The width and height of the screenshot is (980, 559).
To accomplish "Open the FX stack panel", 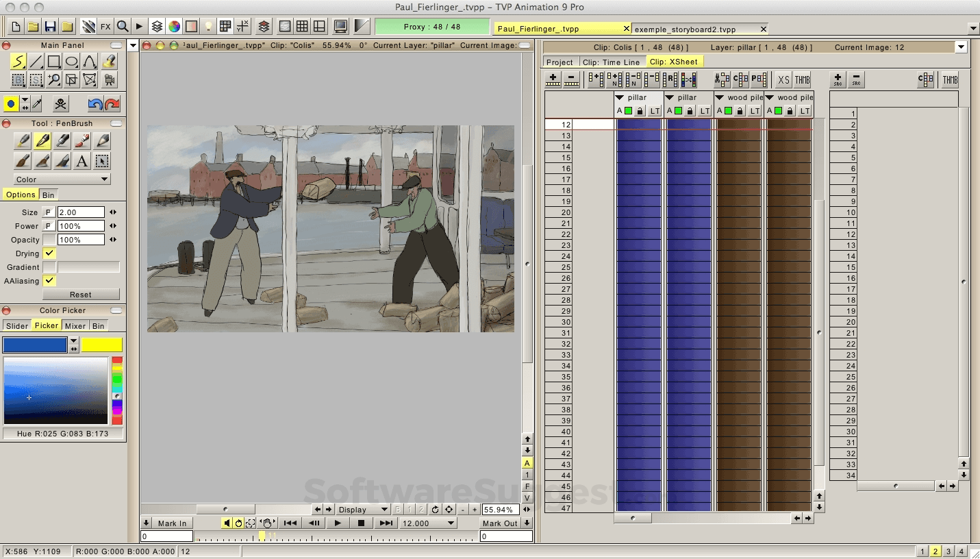I will [x=105, y=27].
